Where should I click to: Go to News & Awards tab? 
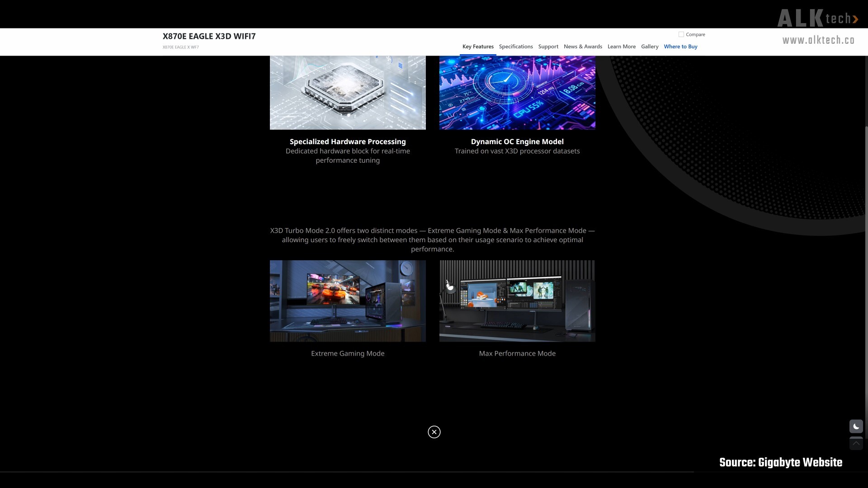[x=583, y=47]
